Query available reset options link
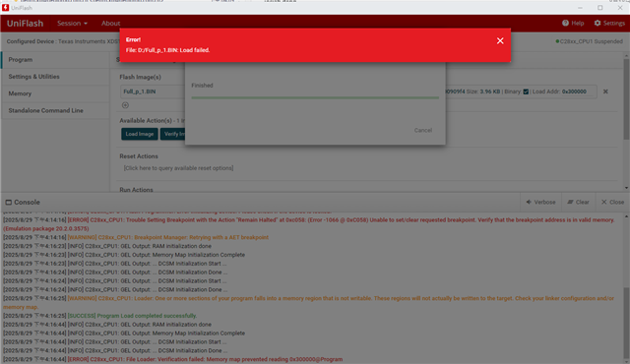 [x=178, y=168]
